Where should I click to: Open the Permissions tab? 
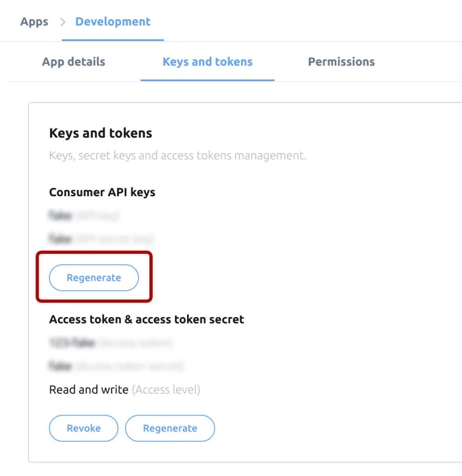click(x=341, y=61)
